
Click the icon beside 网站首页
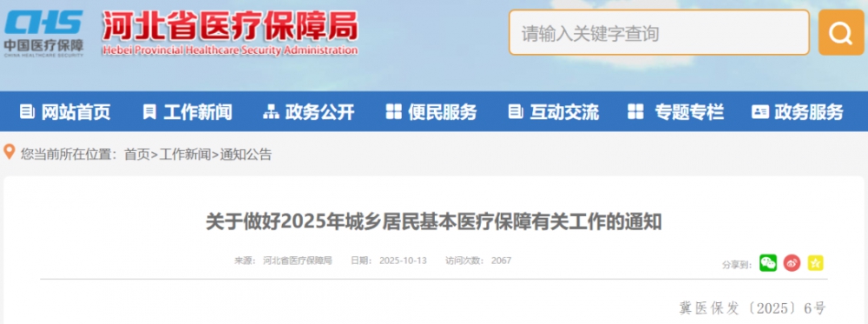point(27,112)
